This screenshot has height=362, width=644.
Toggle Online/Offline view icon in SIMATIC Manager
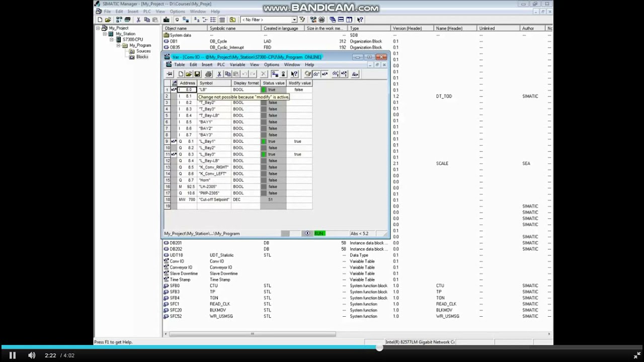point(185,20)
